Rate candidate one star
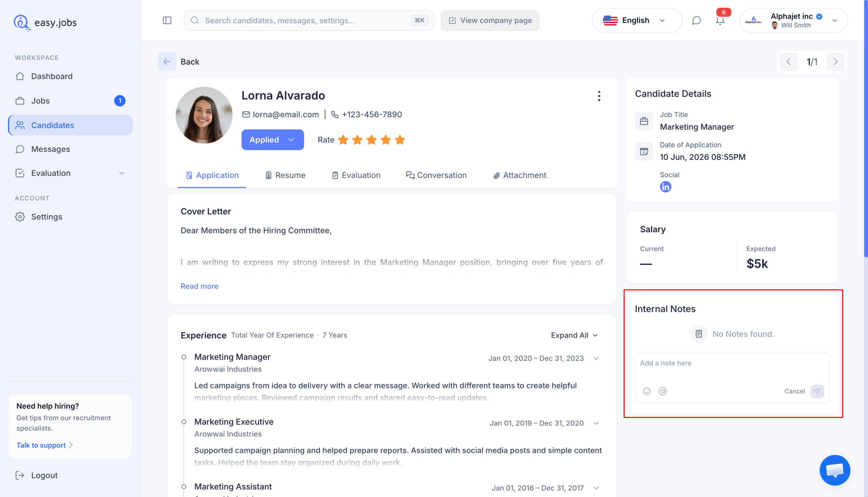 343,140
